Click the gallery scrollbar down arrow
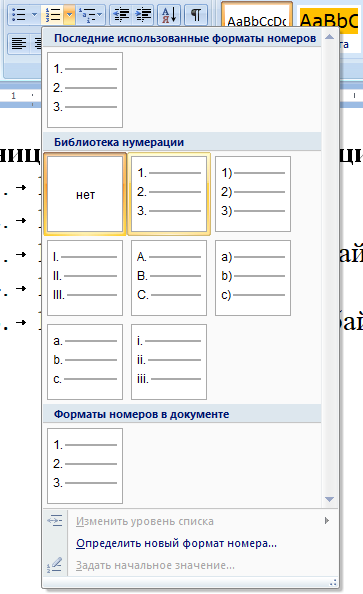 [x=330, y=499]
